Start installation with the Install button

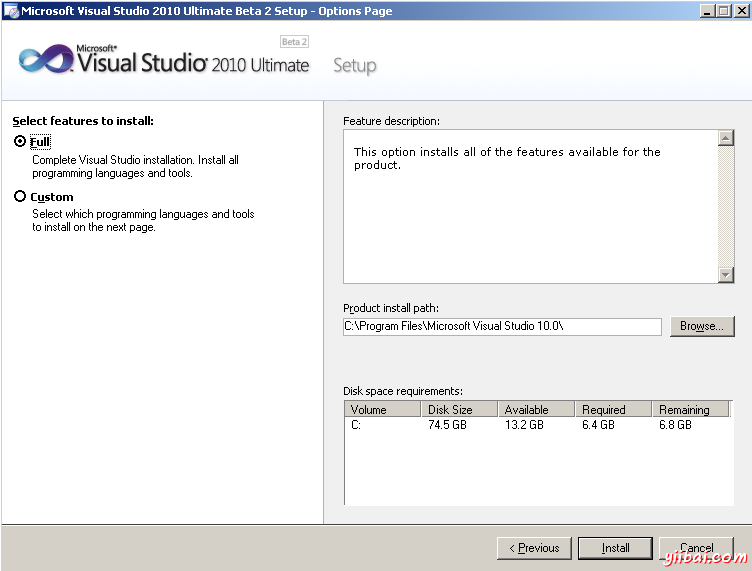click(x=615, y=548)
